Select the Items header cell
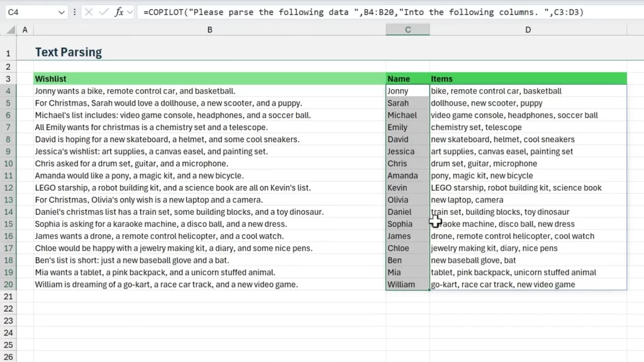This screenshot has width=644, height=362. tap(528, 79)
